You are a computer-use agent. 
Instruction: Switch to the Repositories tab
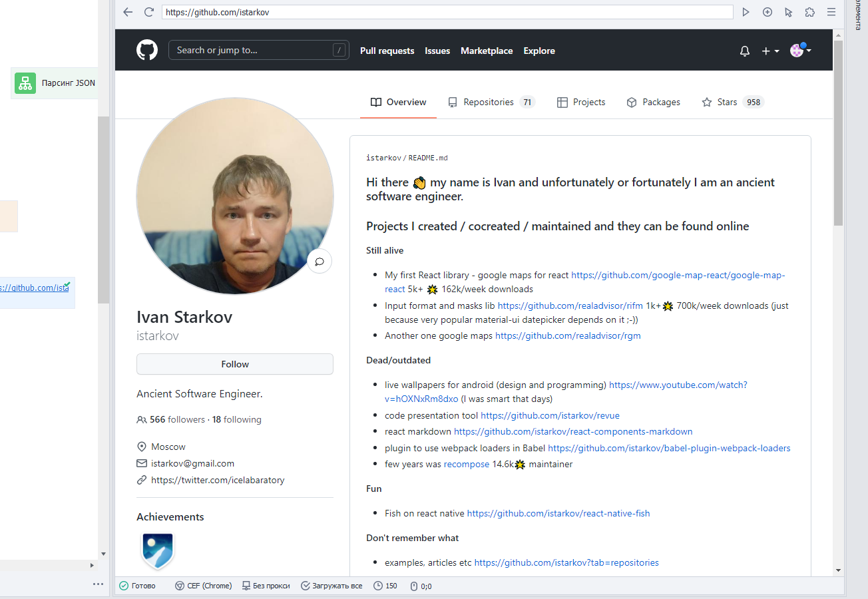click(x=491, y=102)
